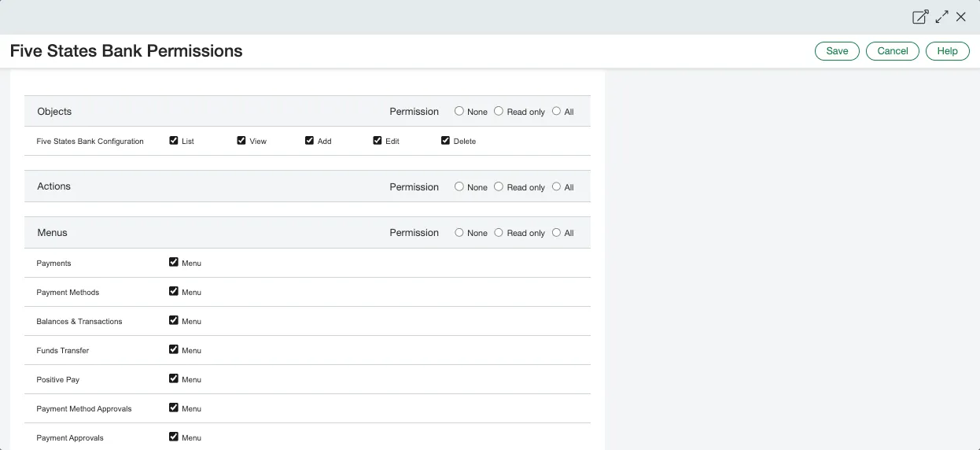
Task: Click the Objects section header text
Action: tap(54, 112)
